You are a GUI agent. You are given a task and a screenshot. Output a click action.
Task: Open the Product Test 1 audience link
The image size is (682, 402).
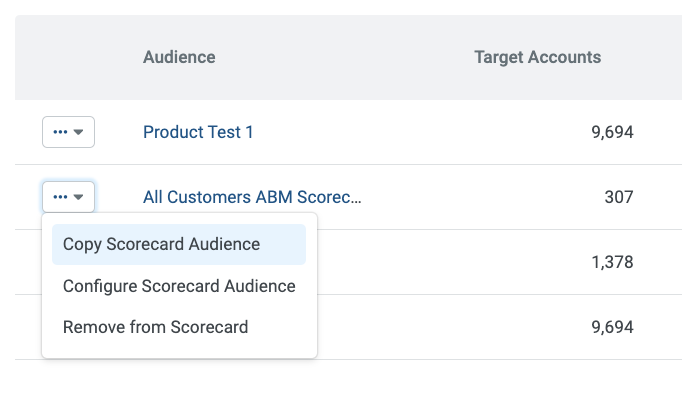tap(198, 132)
